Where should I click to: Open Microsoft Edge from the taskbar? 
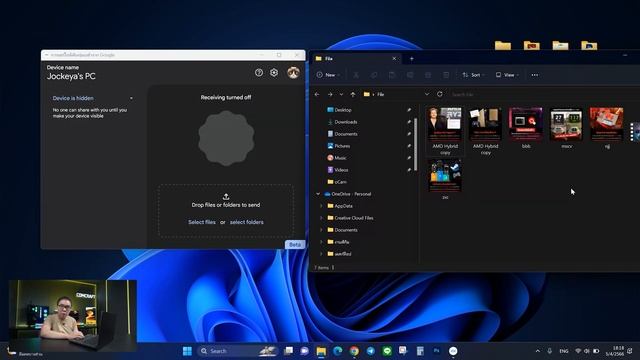coord(338,351)
